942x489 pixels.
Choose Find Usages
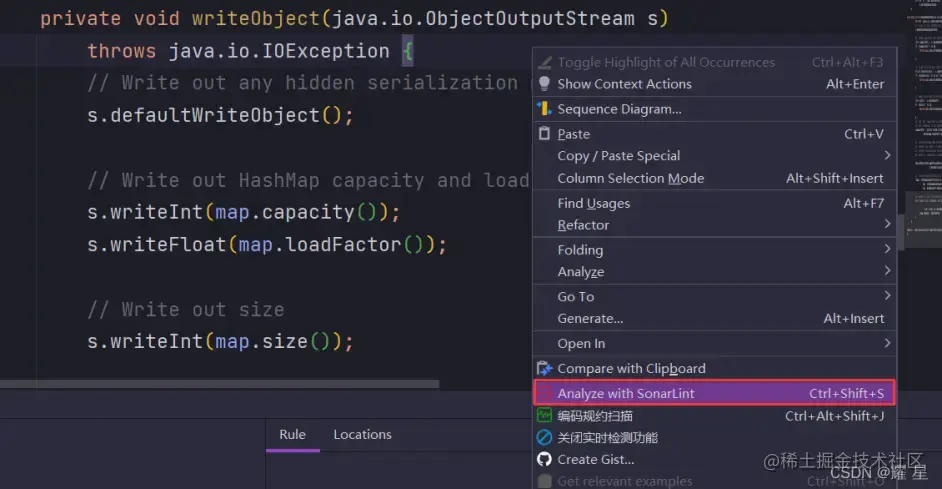(x=714, y=204)
